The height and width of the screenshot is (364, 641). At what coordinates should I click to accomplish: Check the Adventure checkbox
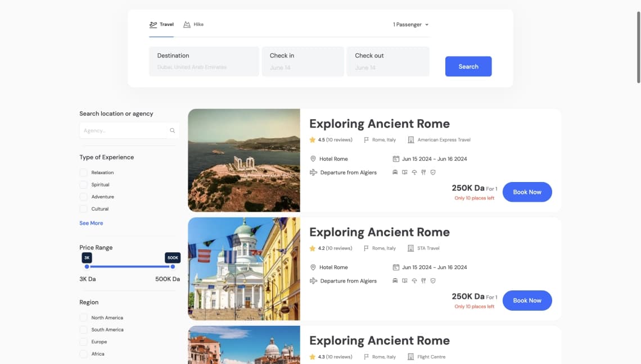point(83,197)
